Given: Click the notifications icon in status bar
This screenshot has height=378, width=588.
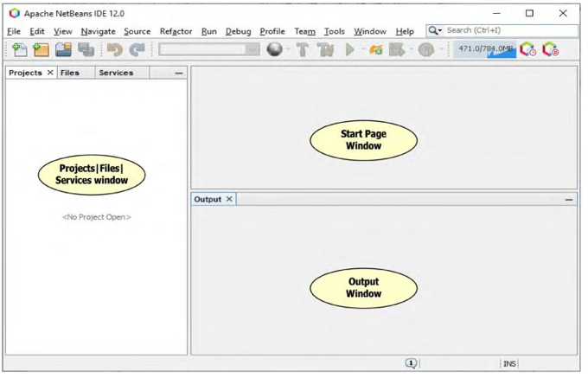Looking at the screenshot, I should 411,363.
